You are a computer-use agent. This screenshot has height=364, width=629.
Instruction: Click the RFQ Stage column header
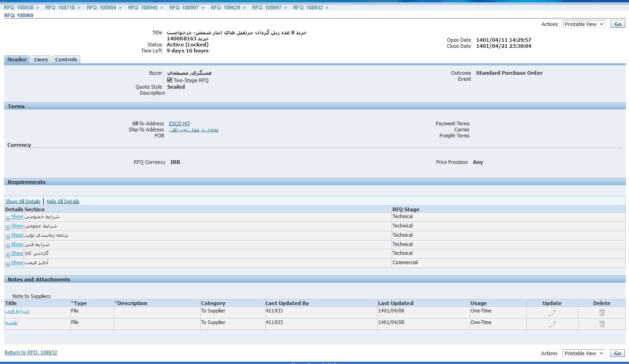(x=406, y=209)
